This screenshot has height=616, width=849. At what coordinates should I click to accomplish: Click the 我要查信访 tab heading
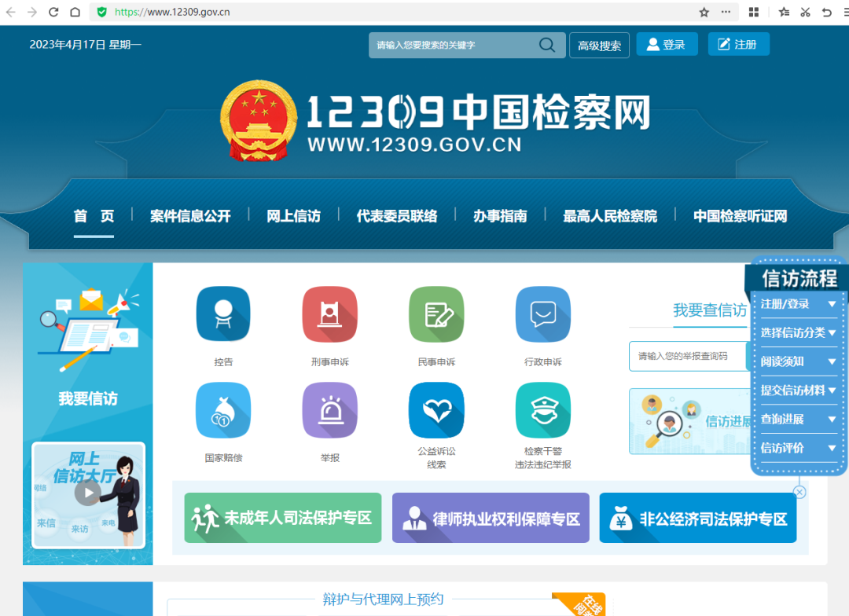click(x=710, y=310)
